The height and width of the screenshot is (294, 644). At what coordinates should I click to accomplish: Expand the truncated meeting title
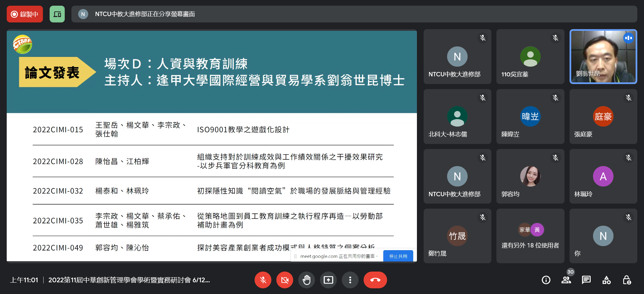(129, 280)
